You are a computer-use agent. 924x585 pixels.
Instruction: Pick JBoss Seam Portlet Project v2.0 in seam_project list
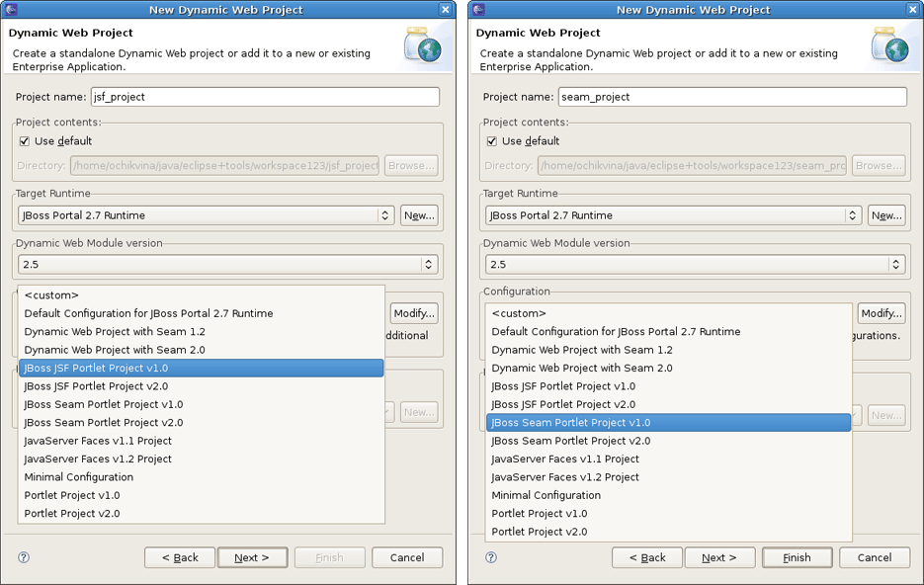click(668, 441)
